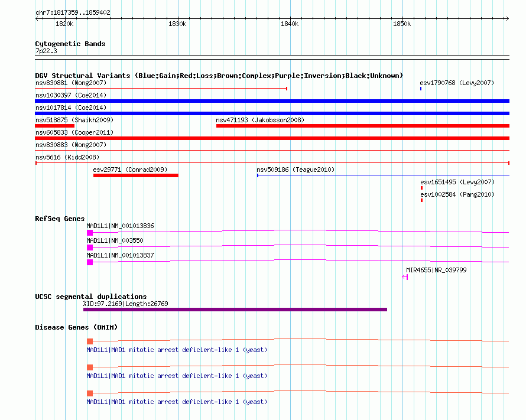
Task: Select the purple segmental duplication bar
Action: [235, 309]
